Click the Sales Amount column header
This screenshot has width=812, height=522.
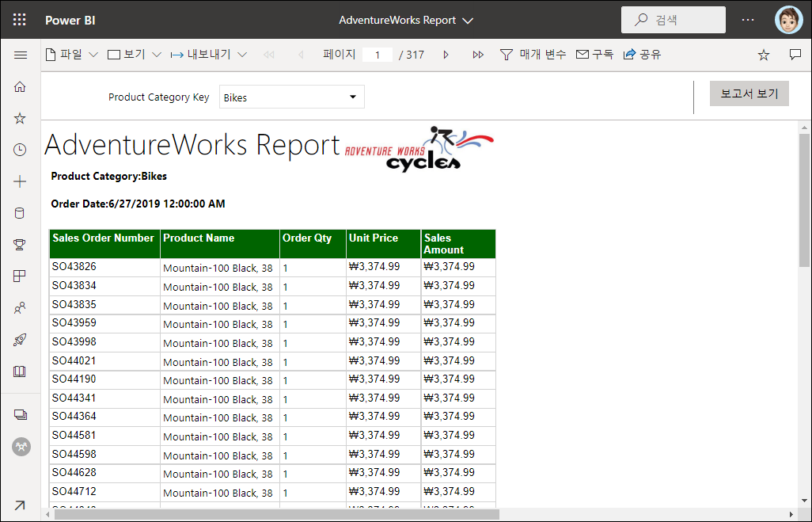(458, 244)
